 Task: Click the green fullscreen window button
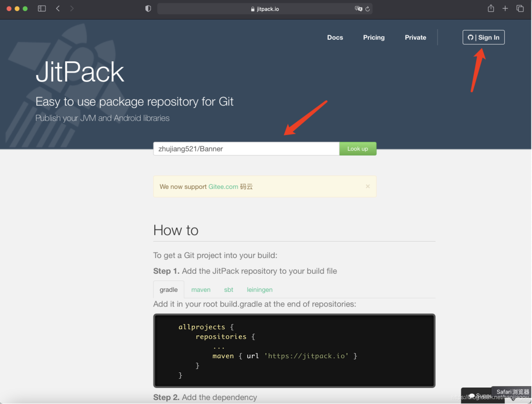(25, 9)
